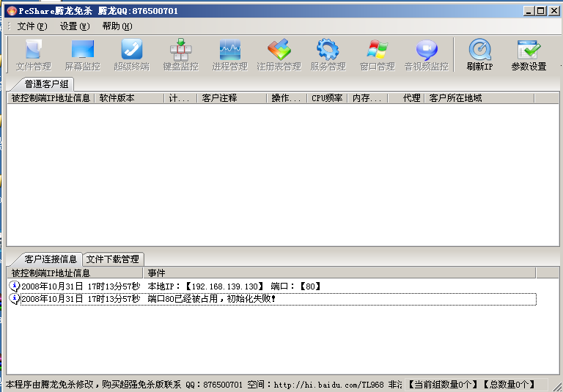Image resolution: width=563 pixels, height=392 pixels.
Task: Open the 超级终端 super terminal
Action: click(132, 55)
